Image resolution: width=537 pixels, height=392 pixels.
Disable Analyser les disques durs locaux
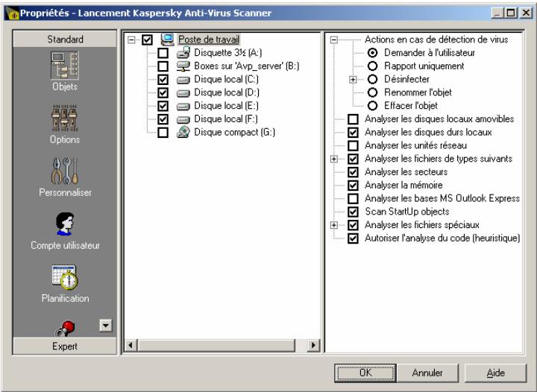(x=353, y=133)
